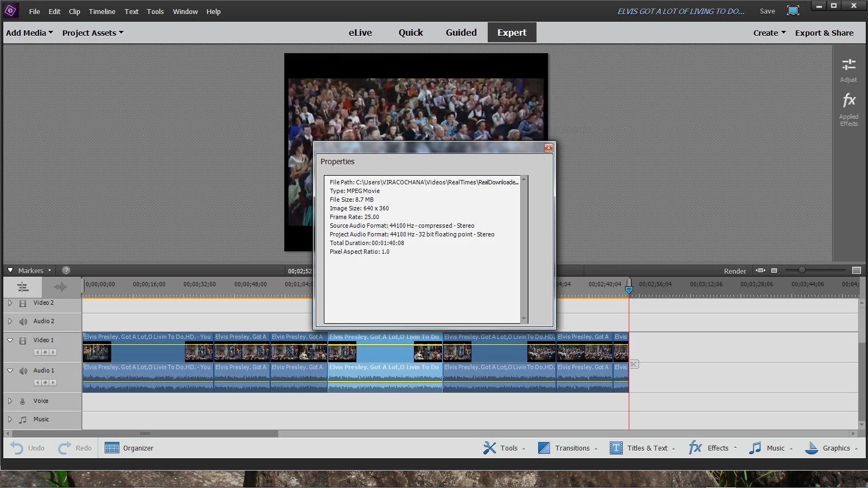
Task: Click the Voice microphone icon
Action: (x=23, y=401)
